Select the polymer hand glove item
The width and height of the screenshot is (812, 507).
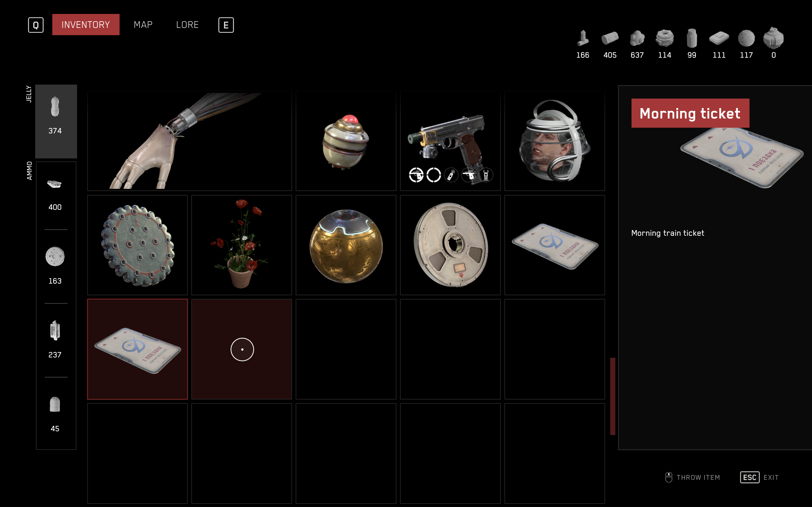[x=189, y=141]
